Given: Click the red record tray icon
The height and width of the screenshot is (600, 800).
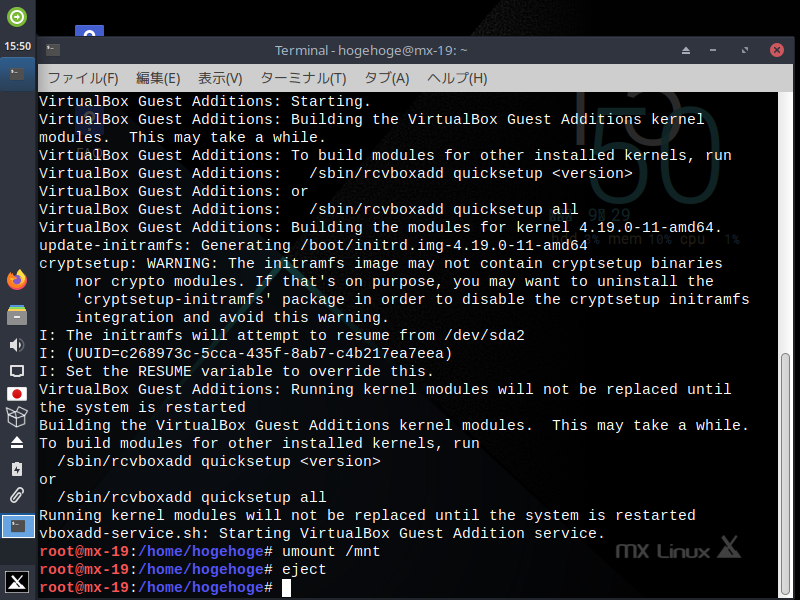Looking at the screenshot, I should pyautogui.click(x=17, y=394).
